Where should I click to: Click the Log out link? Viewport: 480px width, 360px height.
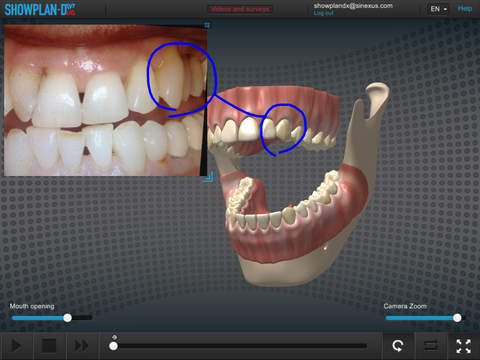323,13
